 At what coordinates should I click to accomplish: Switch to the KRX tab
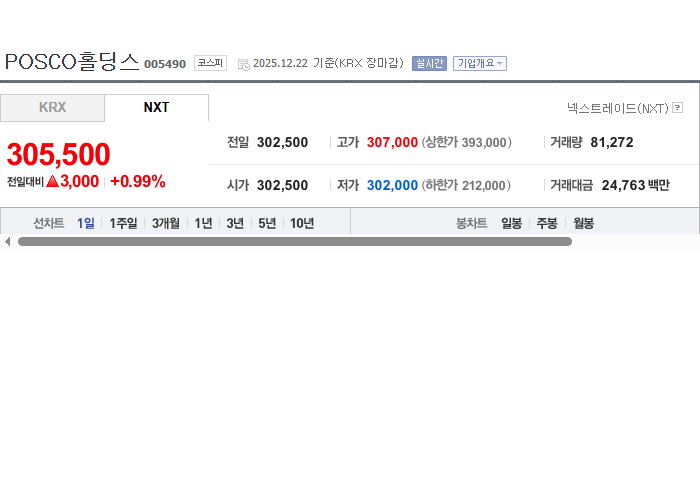(x=52, y=108)
